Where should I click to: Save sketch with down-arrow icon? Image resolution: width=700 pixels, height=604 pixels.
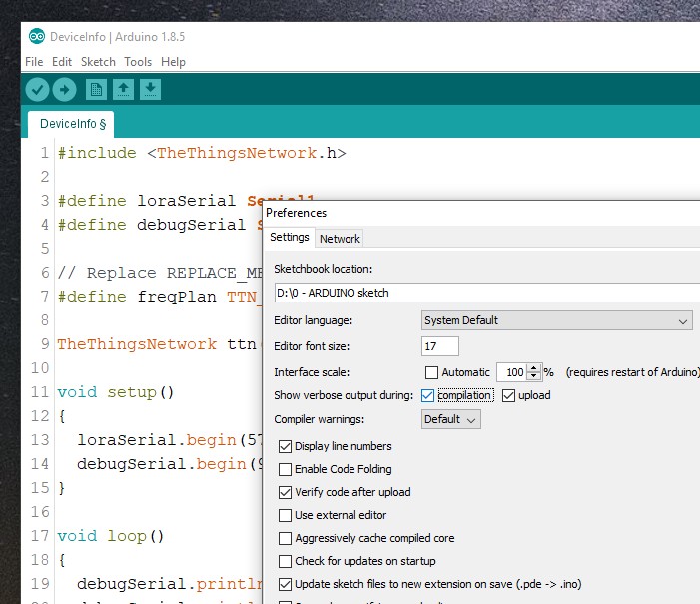(x=151, y=89)
